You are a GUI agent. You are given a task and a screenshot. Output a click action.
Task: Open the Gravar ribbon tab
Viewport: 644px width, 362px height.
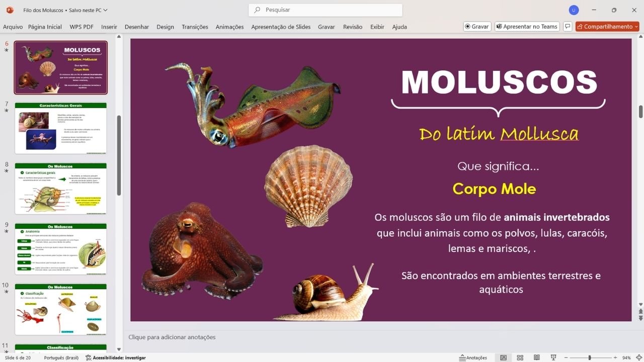(x=327, y=27)
